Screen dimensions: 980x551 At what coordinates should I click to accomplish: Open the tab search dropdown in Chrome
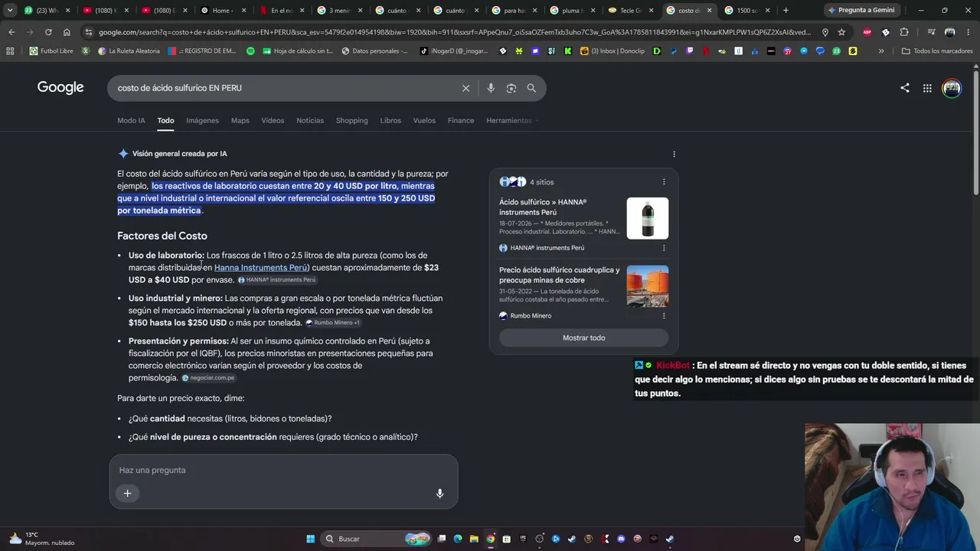tap(9, 10)
